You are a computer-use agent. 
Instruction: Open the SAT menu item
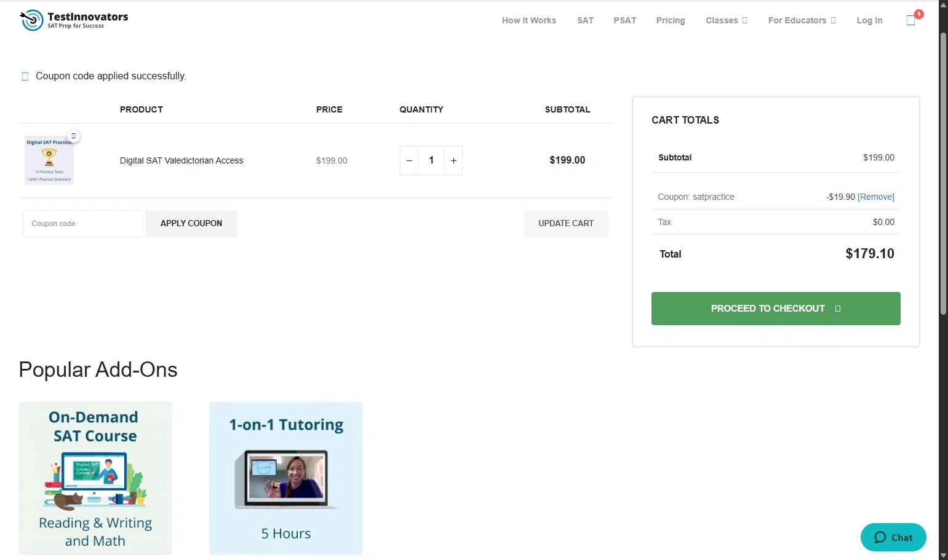click(586, 20)
